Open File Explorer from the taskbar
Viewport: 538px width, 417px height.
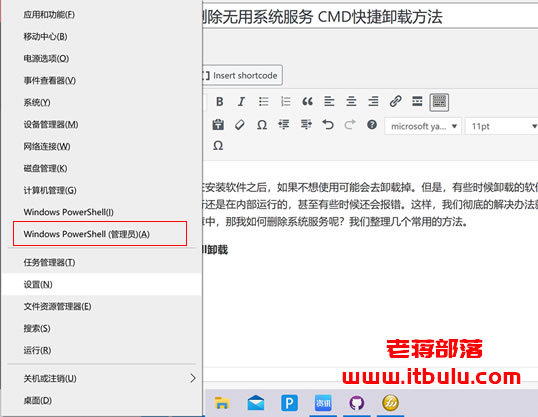(222, 403)
